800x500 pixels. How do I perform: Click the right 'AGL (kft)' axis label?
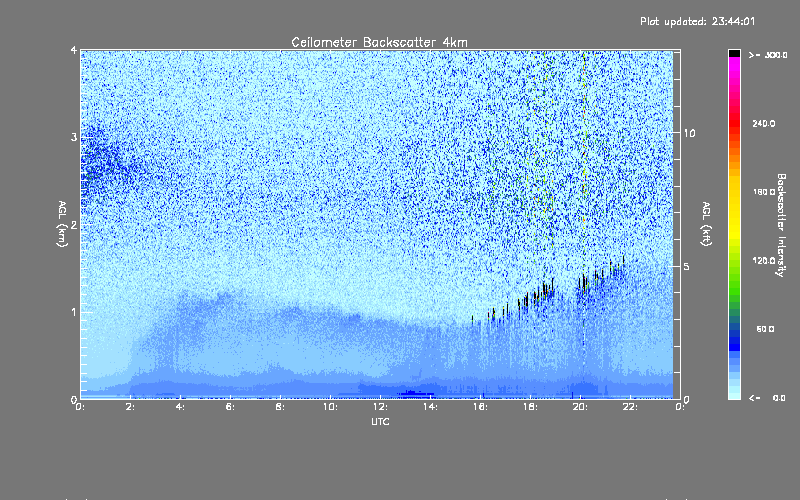[706, 224]
